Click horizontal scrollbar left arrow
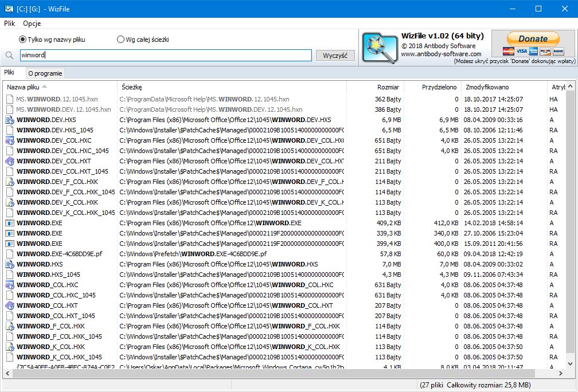 pos(7,373)
